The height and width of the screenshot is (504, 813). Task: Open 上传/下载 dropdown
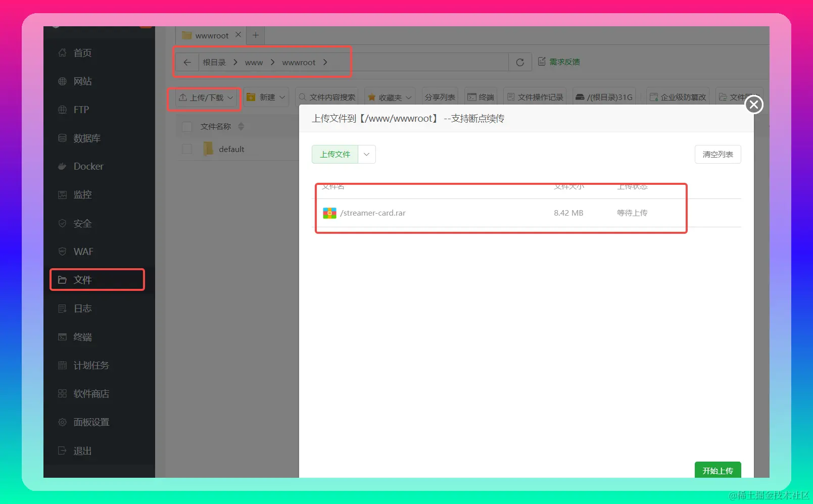pos(206,97)
